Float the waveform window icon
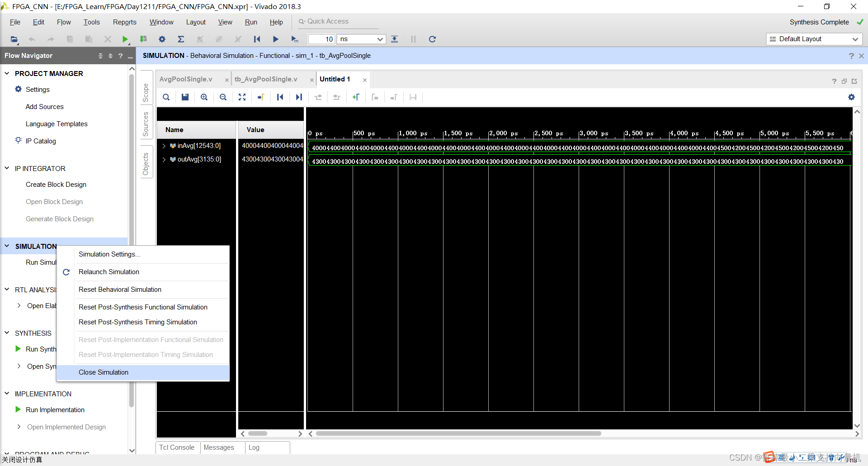The width and height of the screenshot is (868, 466). point(844,81)
